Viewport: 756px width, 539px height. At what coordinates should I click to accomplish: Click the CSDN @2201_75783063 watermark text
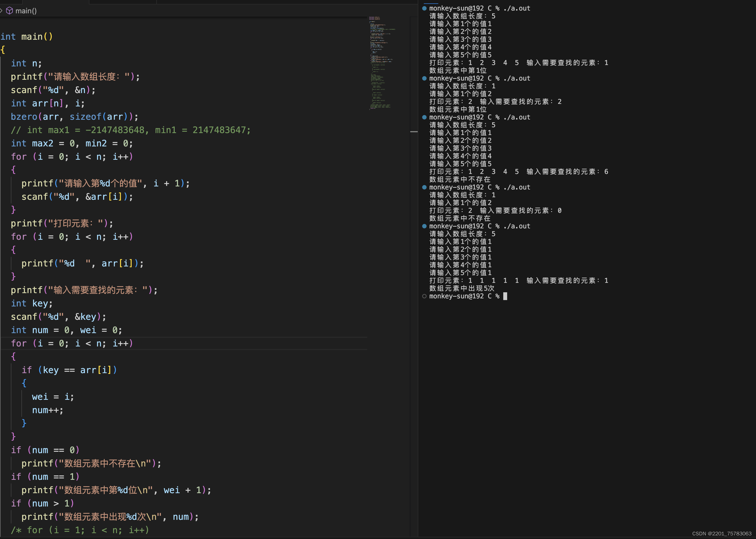coord(722,533)
